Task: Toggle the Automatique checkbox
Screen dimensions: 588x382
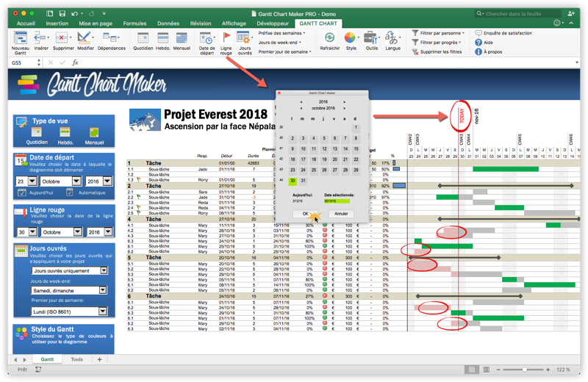Action: (x=69, y=192)
